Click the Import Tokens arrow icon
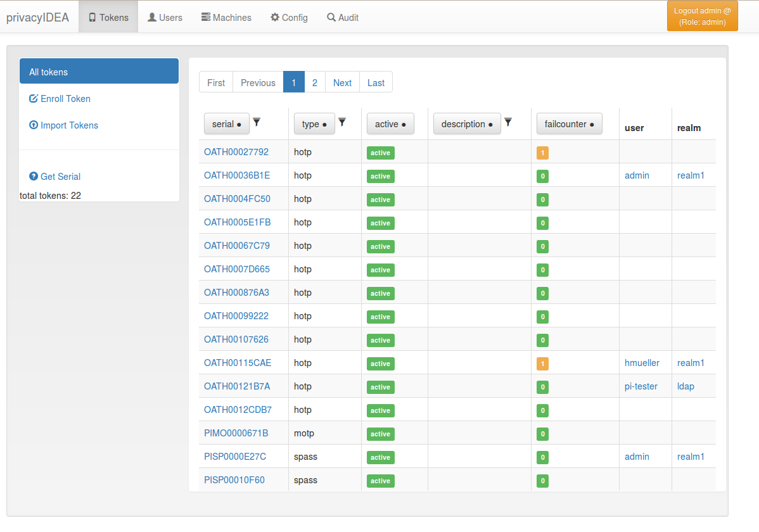The width and height of the screenshot is (759, 532). coord(34,125)
